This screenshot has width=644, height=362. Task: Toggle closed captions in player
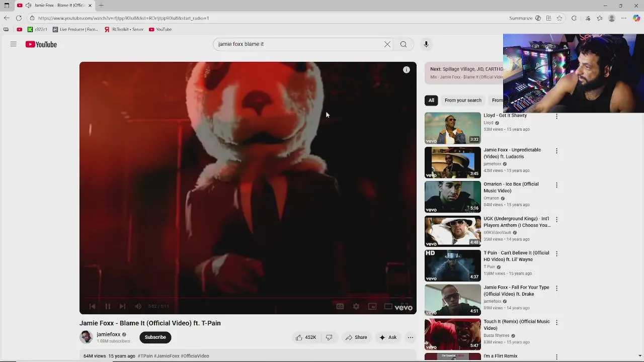click(340, 306)
